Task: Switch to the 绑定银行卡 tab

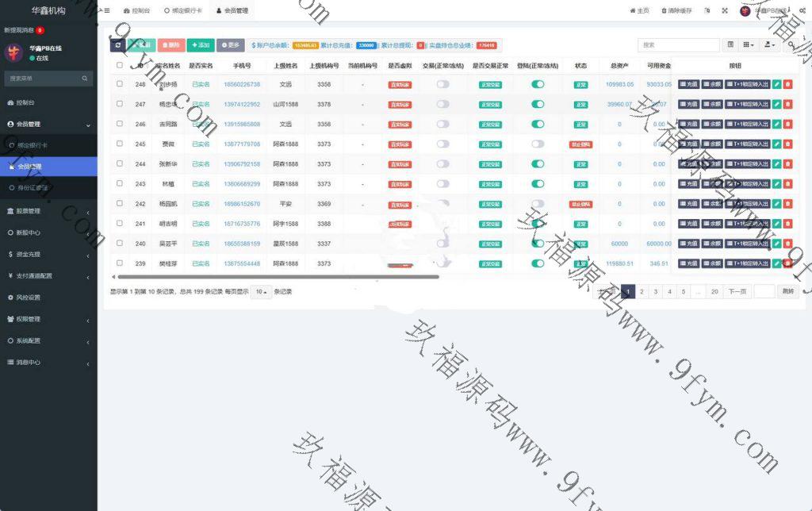Action: click(183, 11)
